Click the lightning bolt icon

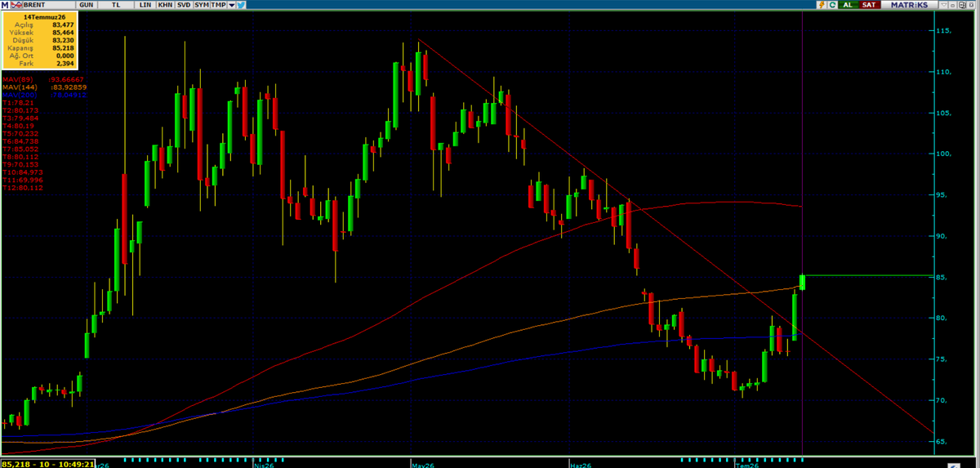pos(822,5)
